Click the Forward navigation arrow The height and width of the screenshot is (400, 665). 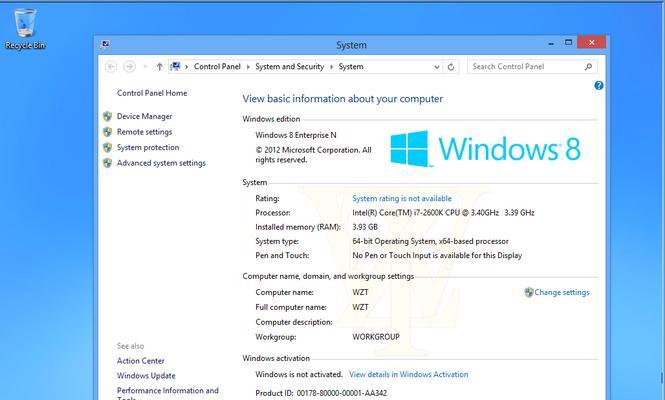129,67
